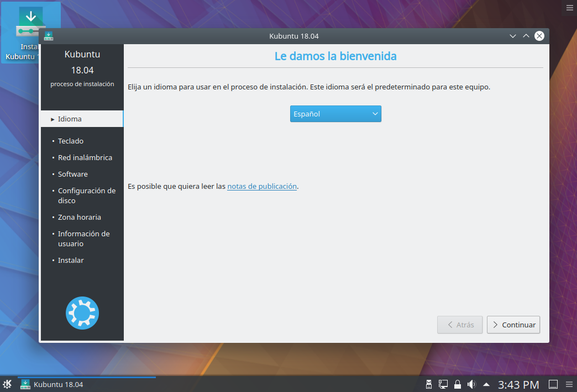577x392 pixels.
Task: Minimize the Kubuntu 18.04 installer window
Action: click(x=512, y=36)
